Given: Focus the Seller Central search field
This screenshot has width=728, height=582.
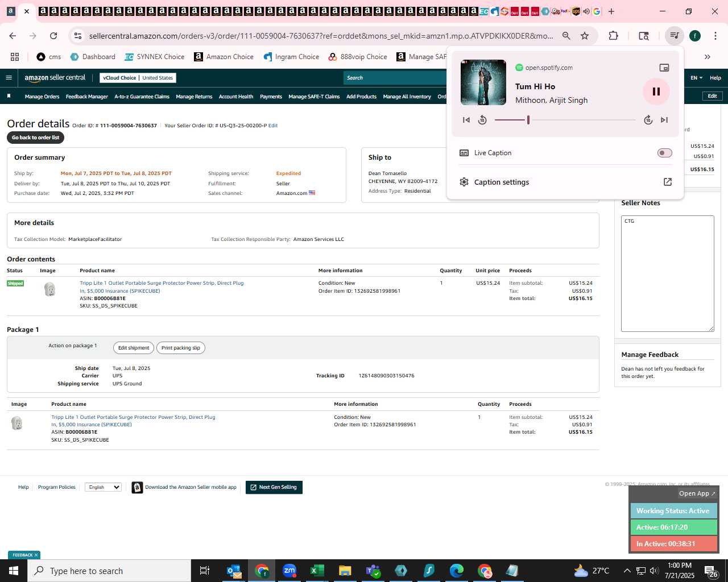Looking at the screenshot, I should point(395,78).
